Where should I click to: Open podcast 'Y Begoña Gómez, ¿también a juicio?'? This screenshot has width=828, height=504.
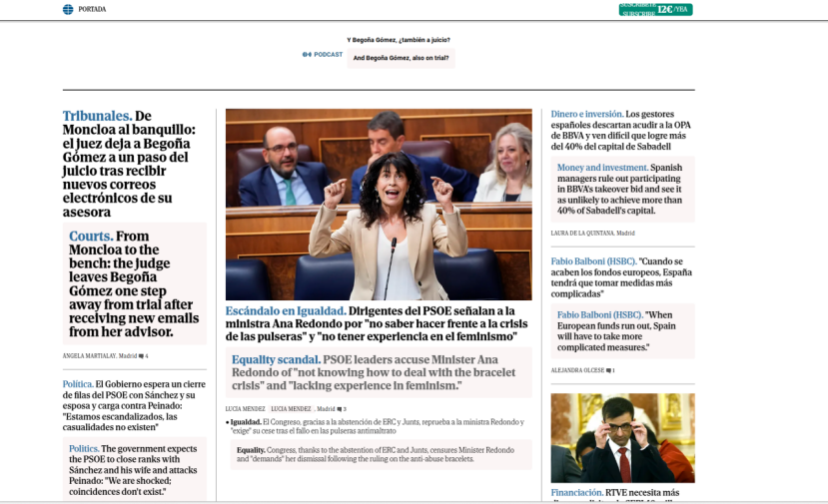(x=400, y=40)
